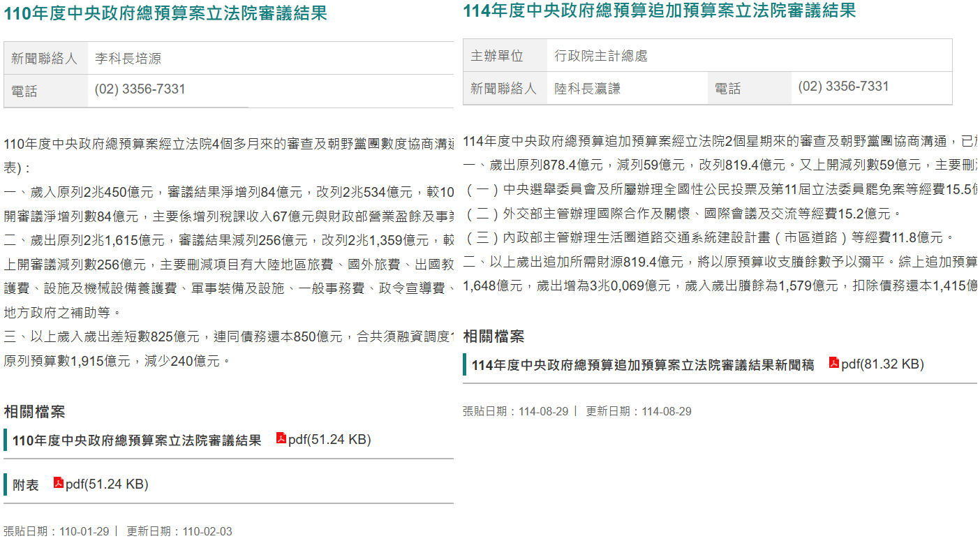Select contact name 陸科長瀛謙
980x541 pixels.
click(x=587, y=89)
